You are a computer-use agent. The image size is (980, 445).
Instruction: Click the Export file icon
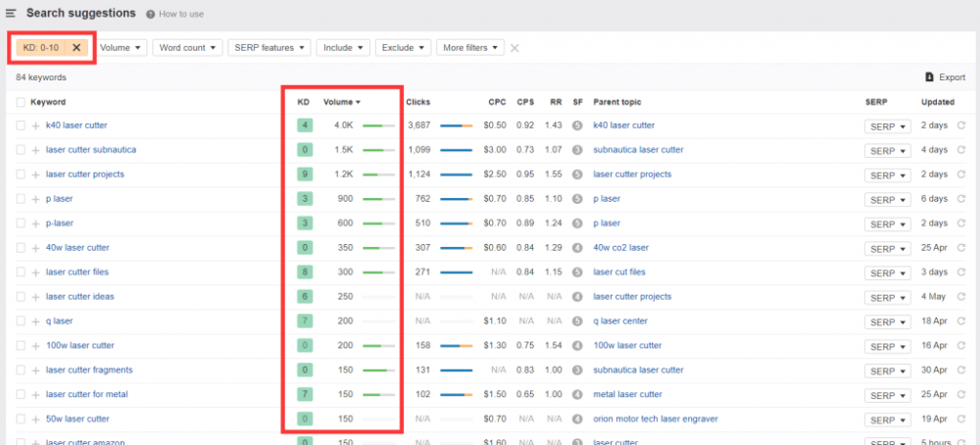tap(930, 77)
